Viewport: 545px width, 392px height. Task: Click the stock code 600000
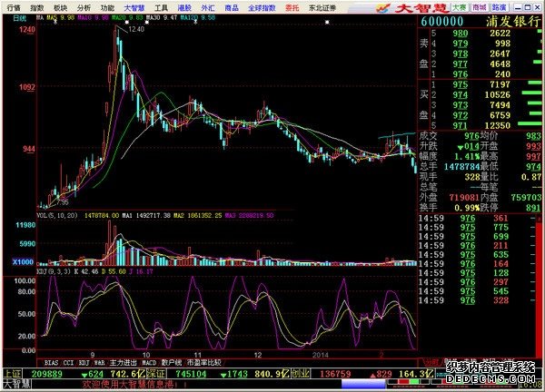442,22
